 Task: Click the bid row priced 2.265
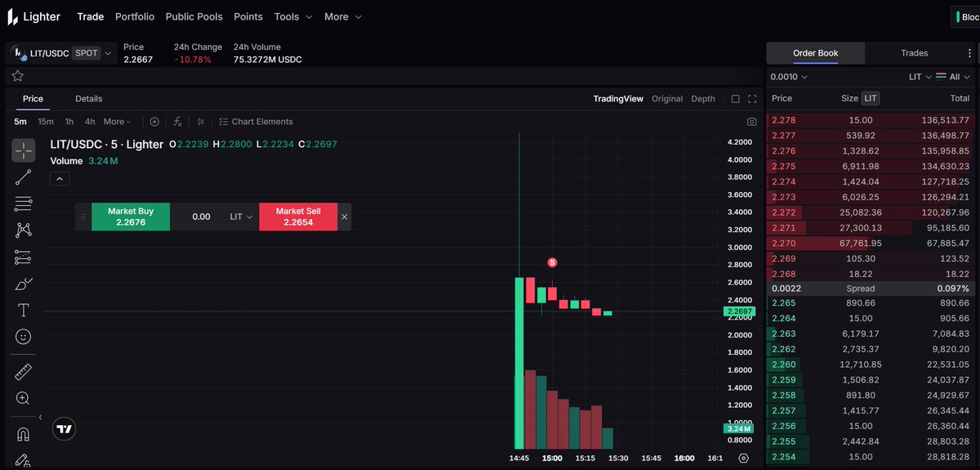[x=870, y=303]
